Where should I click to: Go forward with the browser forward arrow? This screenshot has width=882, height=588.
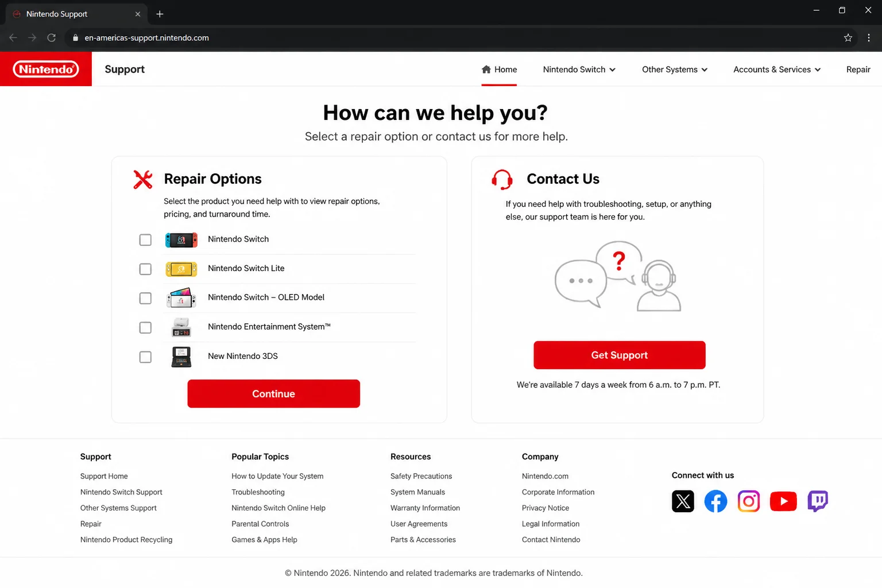coord(32,38)
